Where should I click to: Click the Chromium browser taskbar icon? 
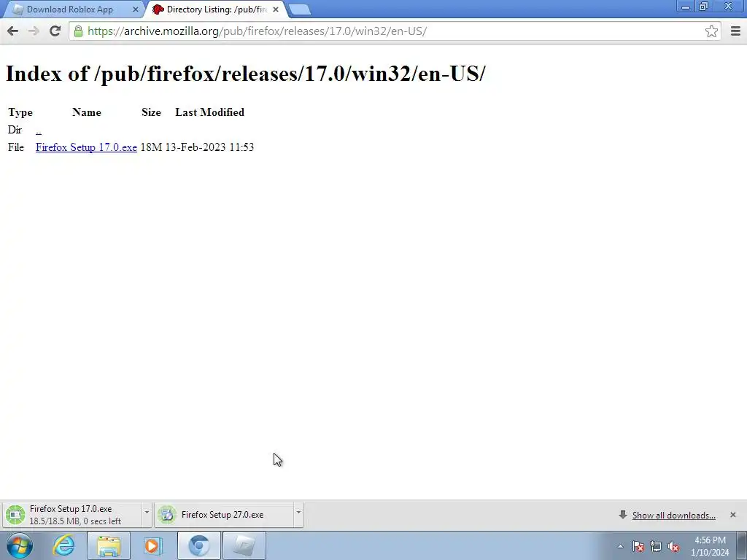click(198, 545)
